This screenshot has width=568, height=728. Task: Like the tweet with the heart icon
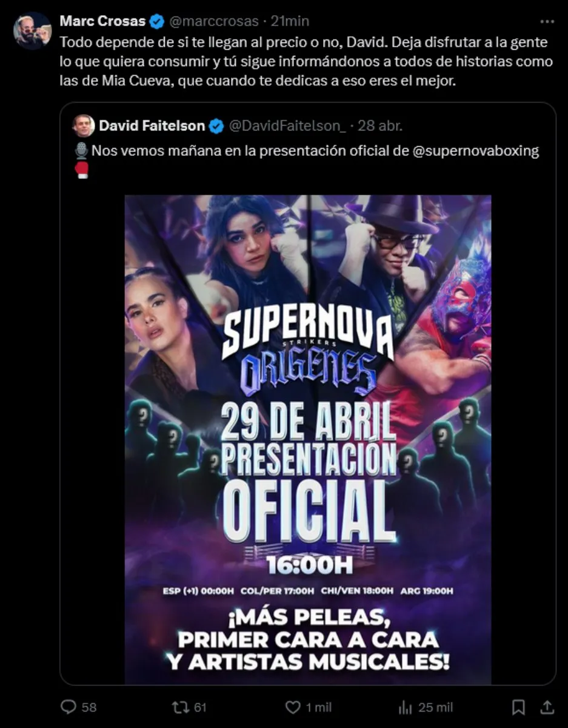pos(293,707)
